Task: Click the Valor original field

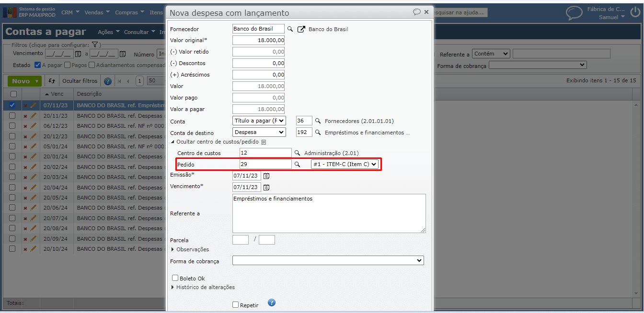Action: (x=259, y=40)
